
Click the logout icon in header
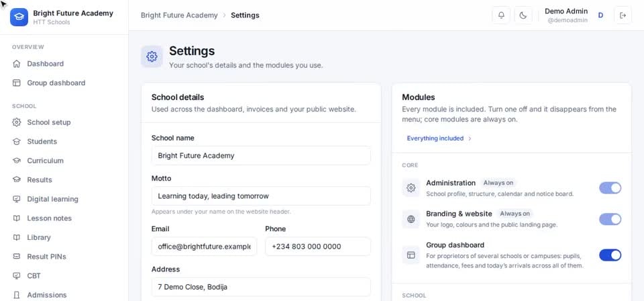tap(623, 15)
